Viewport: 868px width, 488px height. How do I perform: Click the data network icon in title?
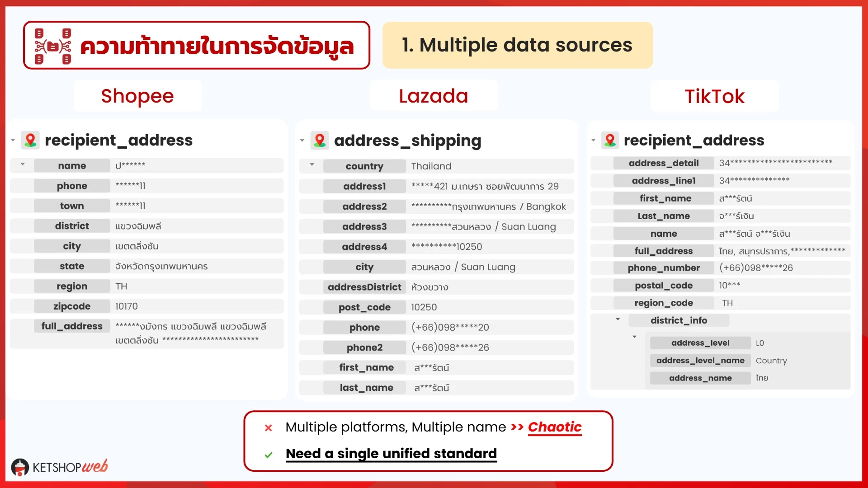coord(53,46)
